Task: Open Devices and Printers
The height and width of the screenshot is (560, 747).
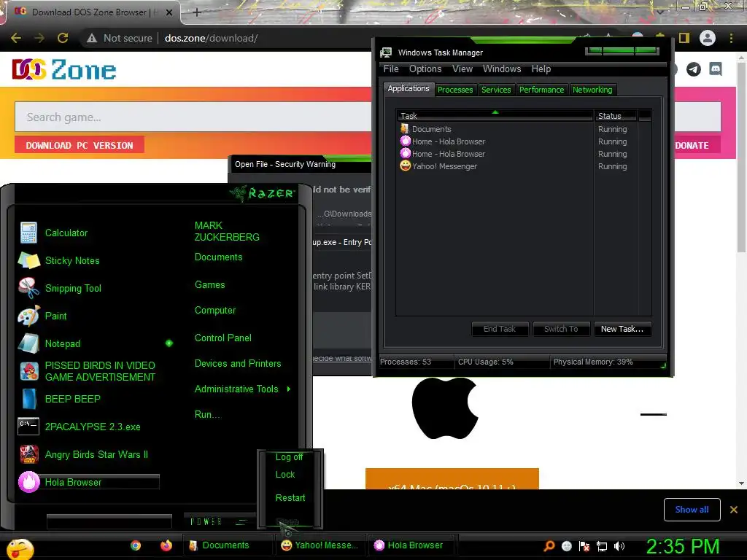Action: point(238,364)
